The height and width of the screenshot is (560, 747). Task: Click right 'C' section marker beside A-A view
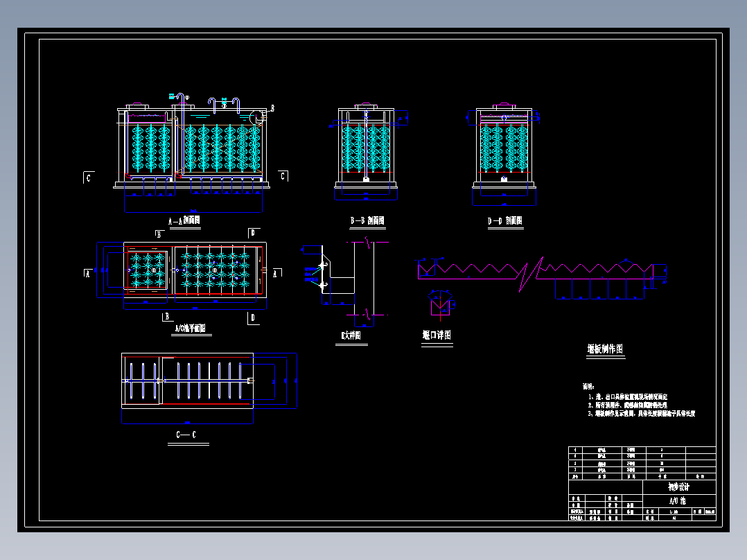pyautogui.click(x=283, y=176)
